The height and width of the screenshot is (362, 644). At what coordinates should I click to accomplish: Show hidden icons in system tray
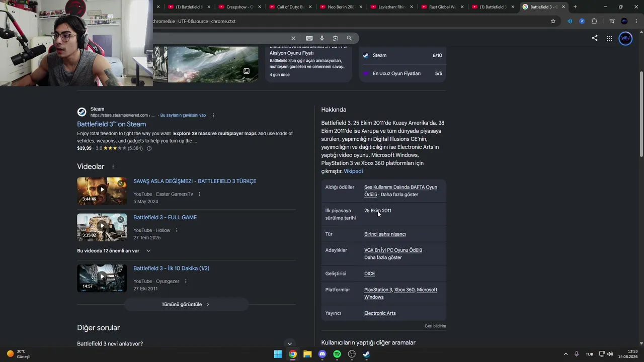click(x=566, y=354)
